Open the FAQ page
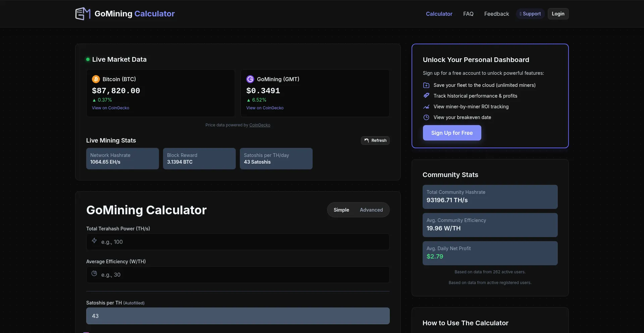Viewport: 644px width, 333px height. coord(468,14)
